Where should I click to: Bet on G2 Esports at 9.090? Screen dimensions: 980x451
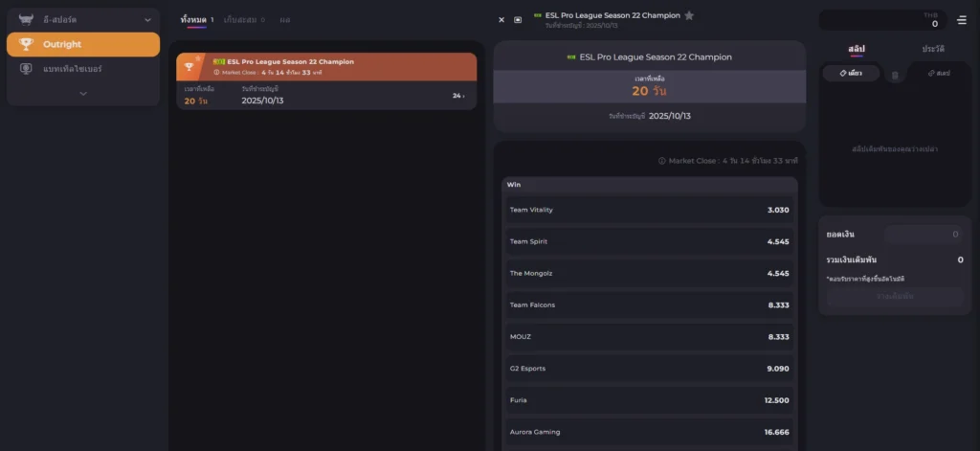point(650,369)
